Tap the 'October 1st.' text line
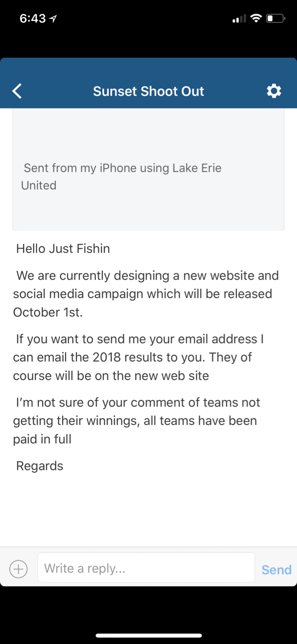 click(48, 312)
